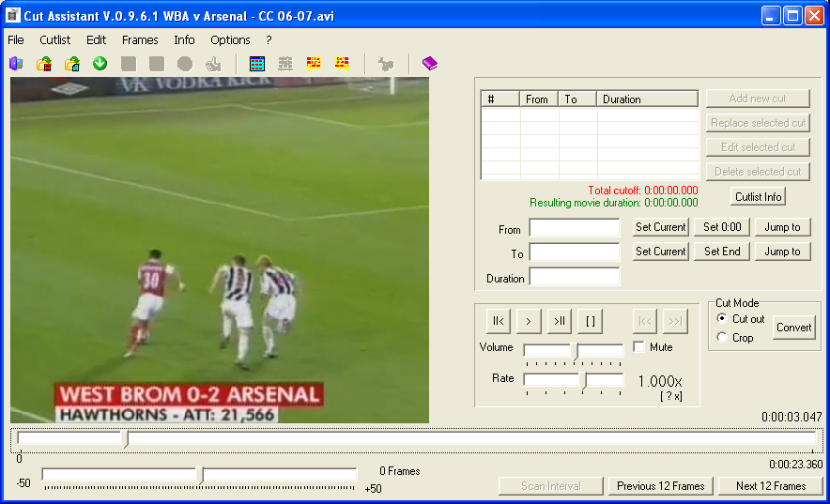Viewport: 830px width, 504px height.
Task: Click the Cutlist Info button
Action: [x=758, y=196]
